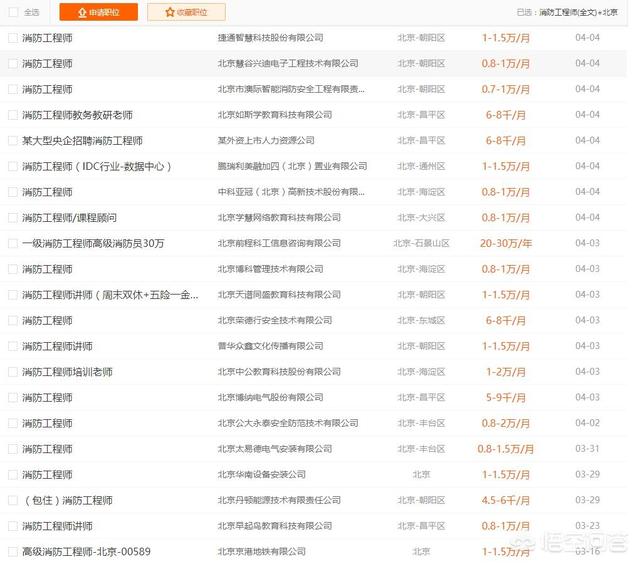640x564 pixels.
Task: Click company 北京前程科工信息咨询有限公司
Action: click(279, 244)
